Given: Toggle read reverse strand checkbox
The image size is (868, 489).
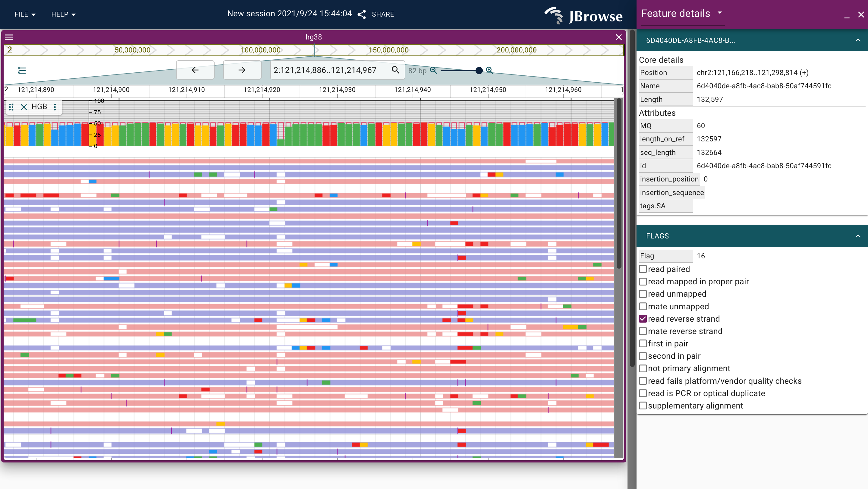Looking at the screenshot, I should [643, 319].
